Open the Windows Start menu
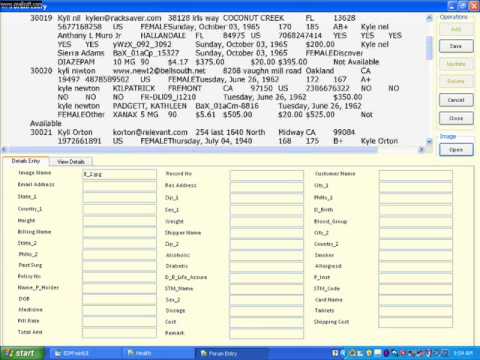 coord(22,353)
